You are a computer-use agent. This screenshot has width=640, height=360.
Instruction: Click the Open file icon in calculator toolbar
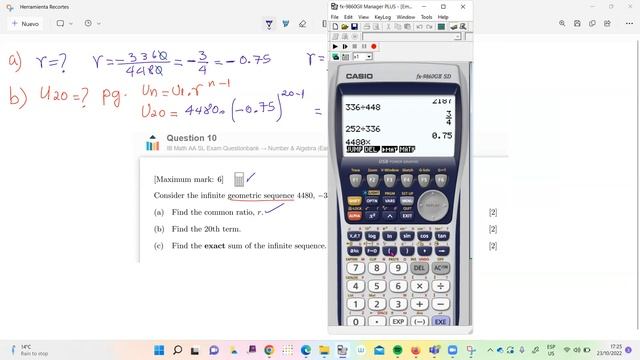click(345, 27)
